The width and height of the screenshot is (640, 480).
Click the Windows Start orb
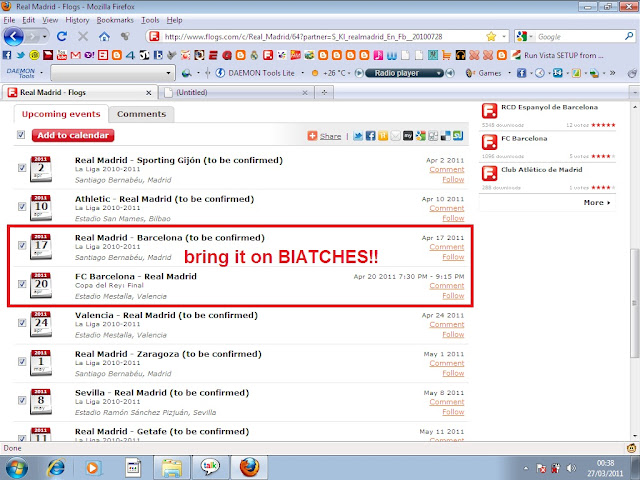coord(17,468)
